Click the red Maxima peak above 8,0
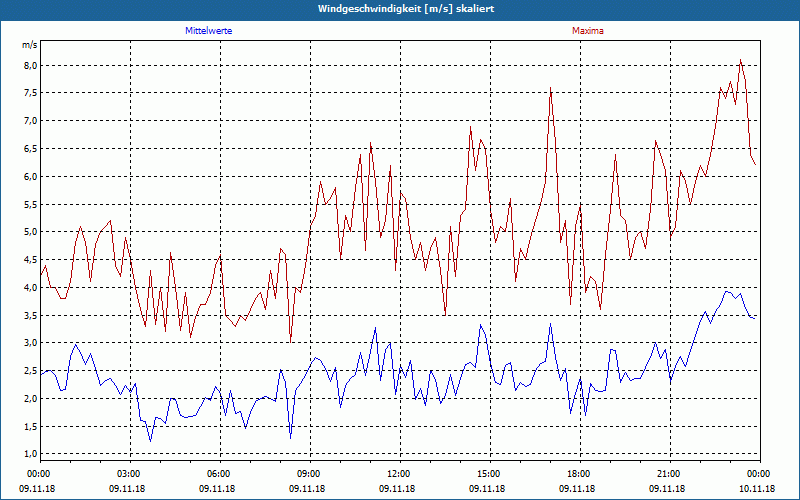This screenshot has height=500, width=800. pyautogui.click(x=740, y=60)
